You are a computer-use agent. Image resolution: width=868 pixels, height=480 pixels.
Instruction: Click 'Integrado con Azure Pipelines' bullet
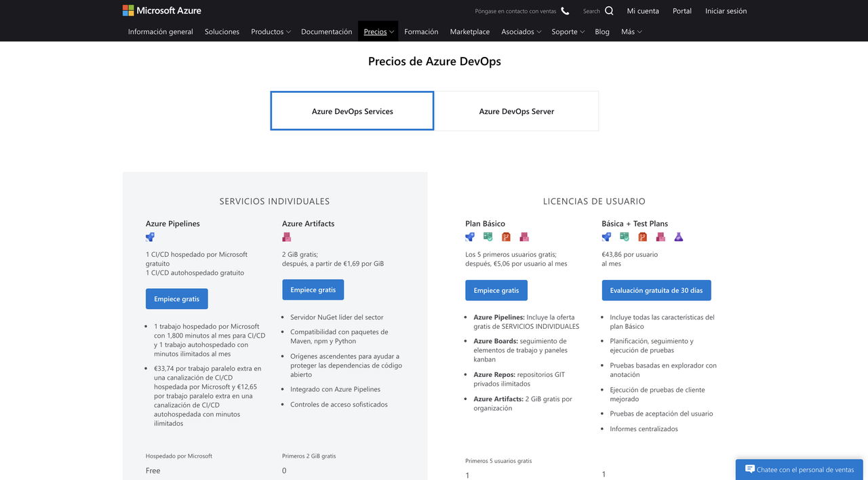[335, 389]
